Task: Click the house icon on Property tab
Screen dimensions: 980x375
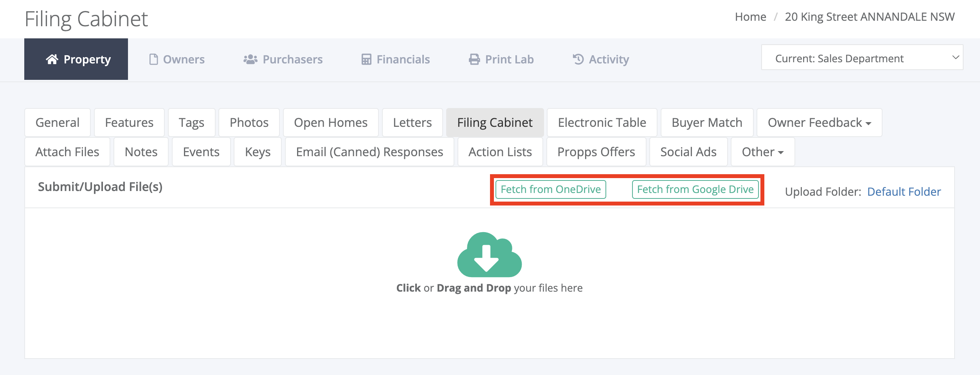Action: (52, 59)
